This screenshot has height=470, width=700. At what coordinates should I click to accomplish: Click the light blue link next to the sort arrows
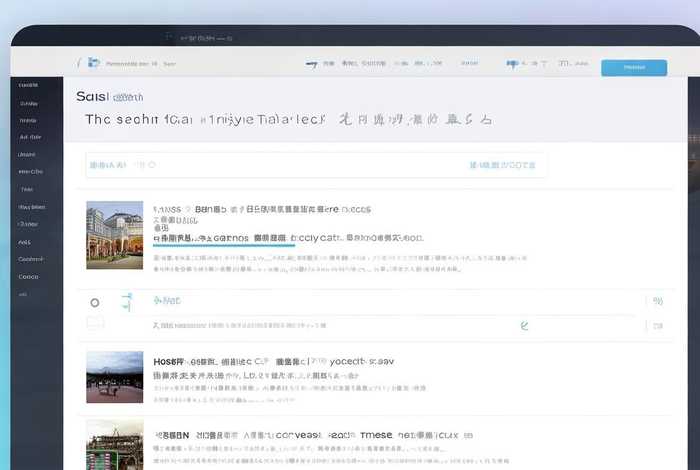(167, 301)
